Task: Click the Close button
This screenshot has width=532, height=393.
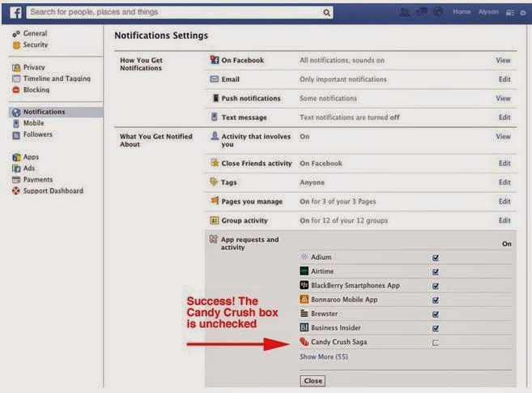Action: tap(313, 381)
